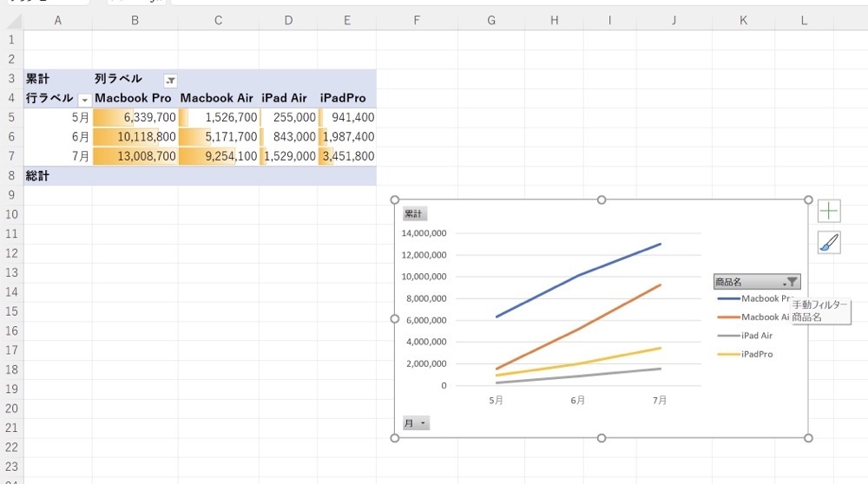Click Macbook Pro legend entry in chart

pyautogui.click(x=754, y=298)
